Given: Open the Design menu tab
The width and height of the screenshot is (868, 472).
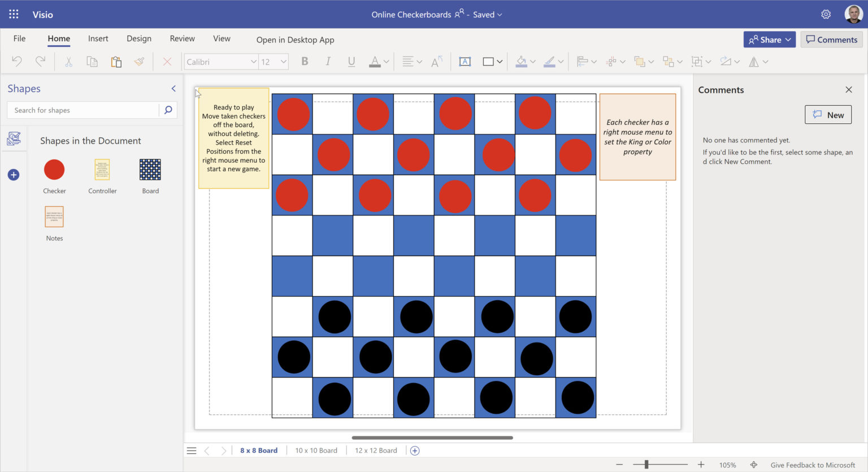Looking at the screenshot, I should click(138, 38).
